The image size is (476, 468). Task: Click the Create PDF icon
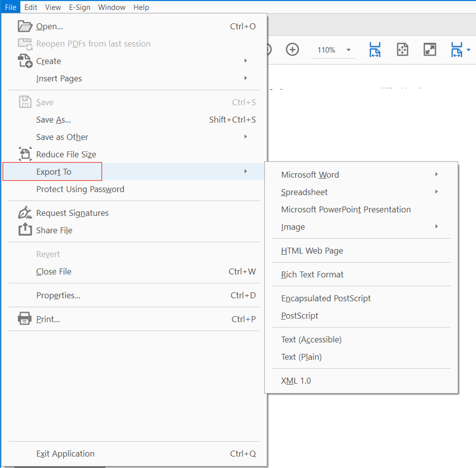pyautogui.click(x=25, y=61)
